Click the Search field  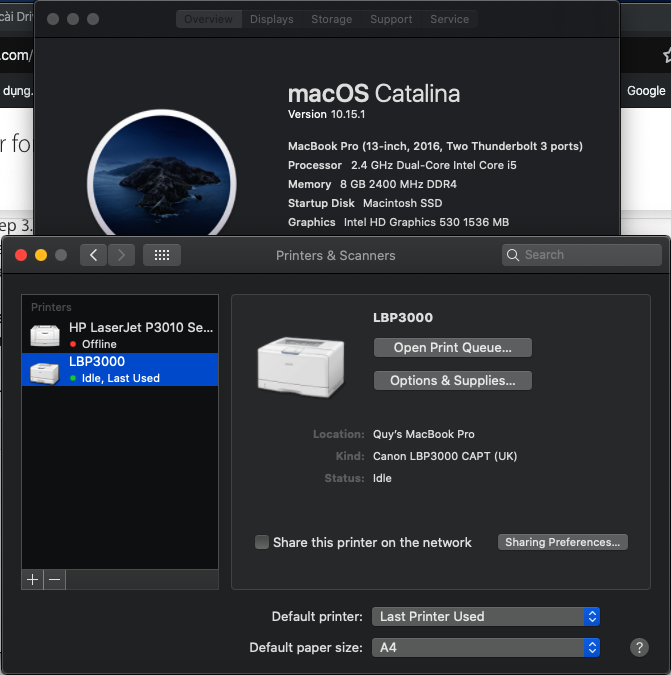(x=581, y=255)
